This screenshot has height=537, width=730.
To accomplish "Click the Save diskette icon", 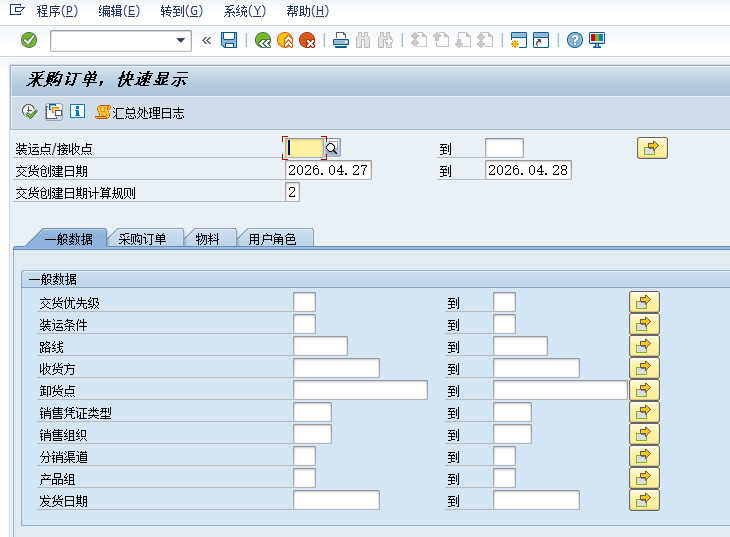I will tap(229, 40).
